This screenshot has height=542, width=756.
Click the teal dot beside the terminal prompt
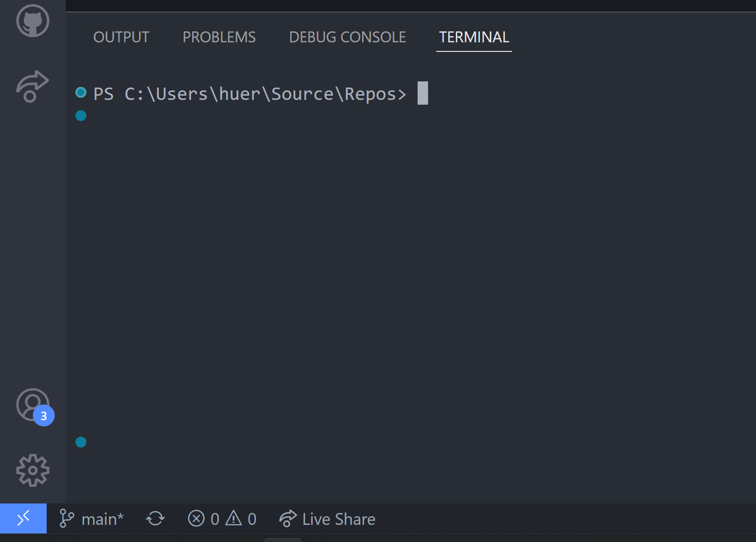coord(80,93)
